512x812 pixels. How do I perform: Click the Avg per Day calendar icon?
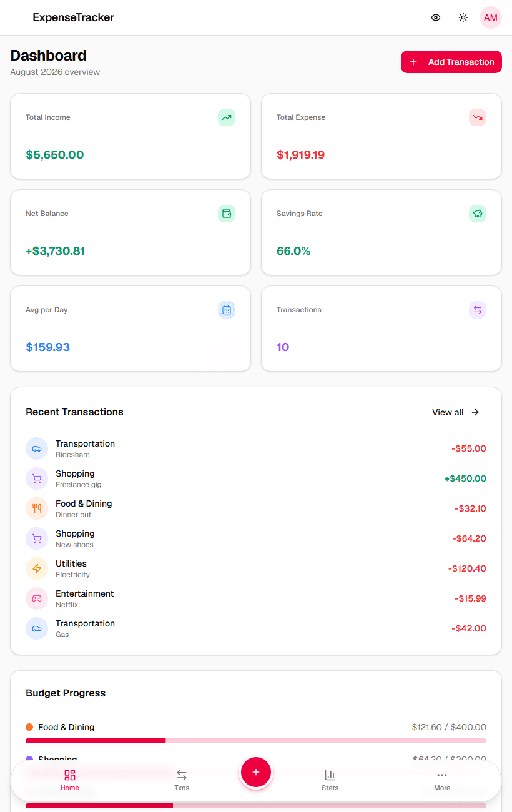tap(227, 310)
